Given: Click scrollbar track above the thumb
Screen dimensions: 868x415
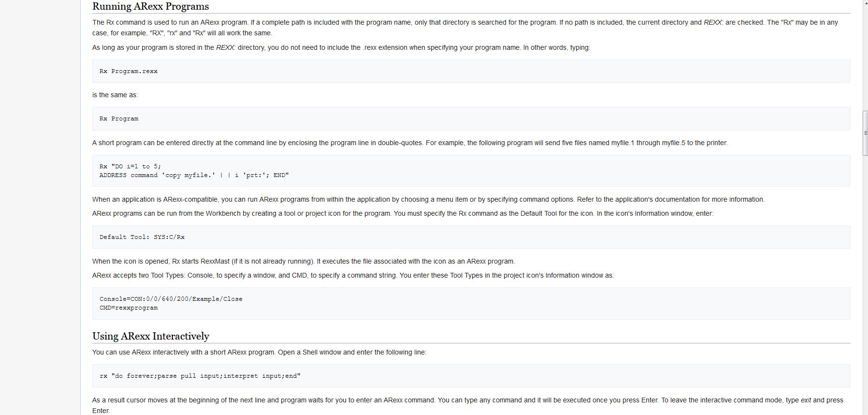Looking at the screenshot, I should [x=865, y=56].
